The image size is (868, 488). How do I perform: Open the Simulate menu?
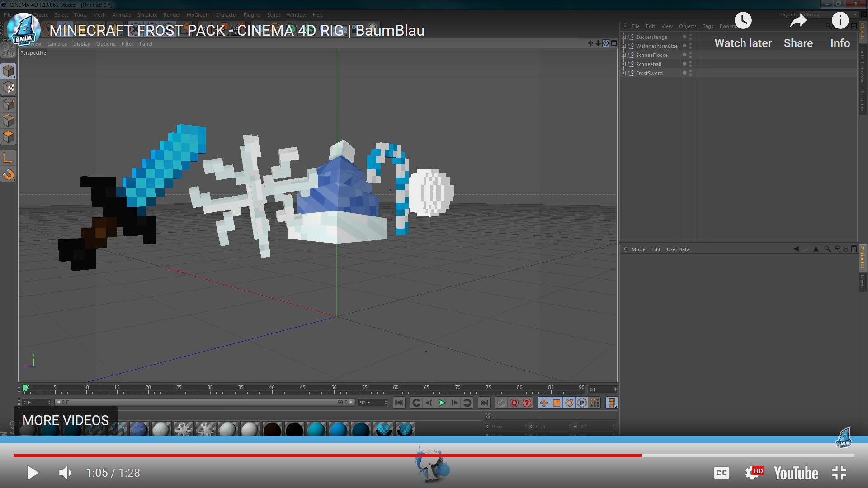point(147,15)
